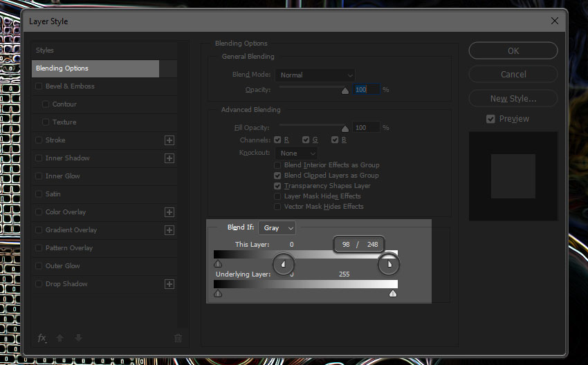
Task: Enable Contour checkbox
Action: click(46, 104)
